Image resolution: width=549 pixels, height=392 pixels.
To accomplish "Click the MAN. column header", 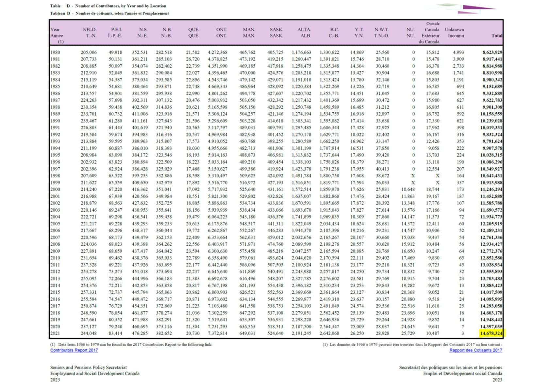I will pos(249,33).
